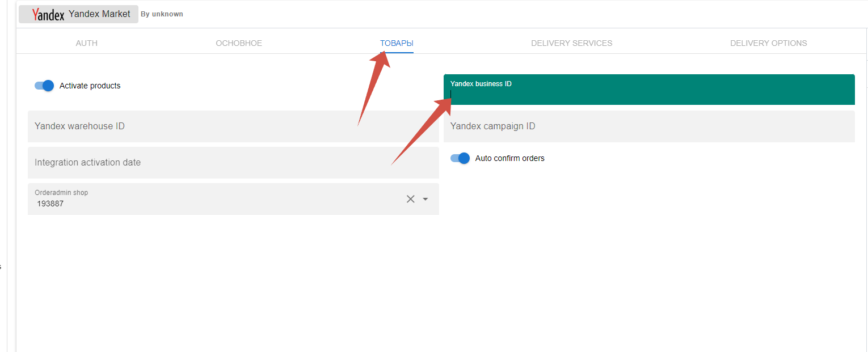Click the Yandex campaign ID field
Viewport: 868px width, 352px height.
coord(649,126)
